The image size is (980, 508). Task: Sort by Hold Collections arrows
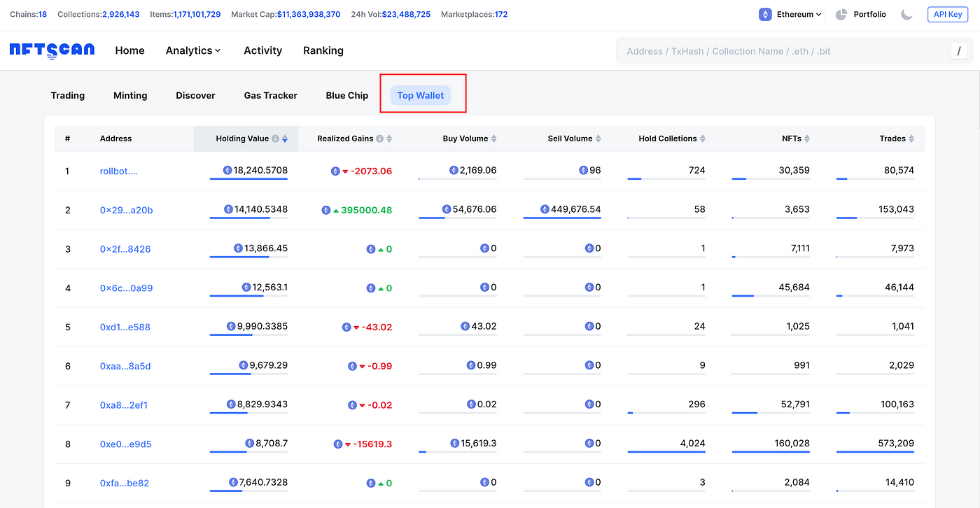(x=702, y=139)
